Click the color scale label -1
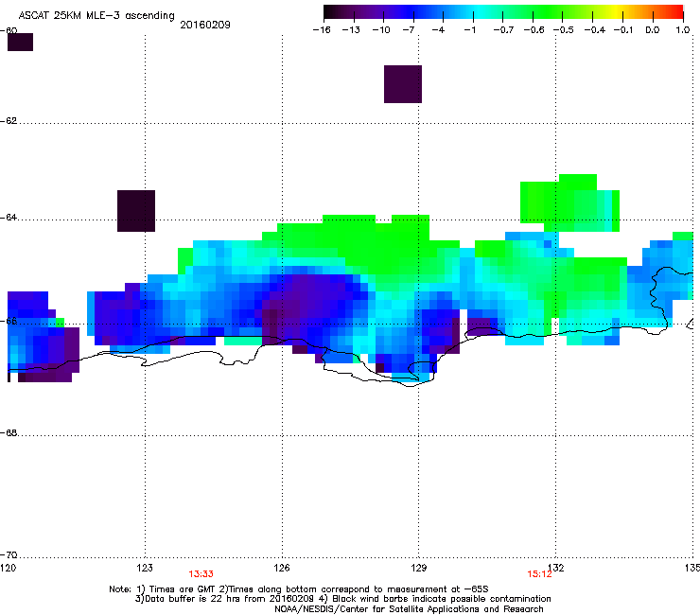The width and height of the screenshot is (700, 615). [x=469, y=30]
